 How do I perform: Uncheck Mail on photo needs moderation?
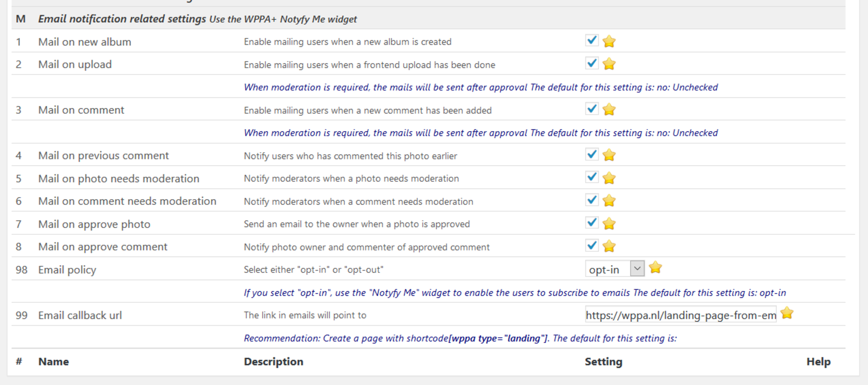(x=592, y=177)
